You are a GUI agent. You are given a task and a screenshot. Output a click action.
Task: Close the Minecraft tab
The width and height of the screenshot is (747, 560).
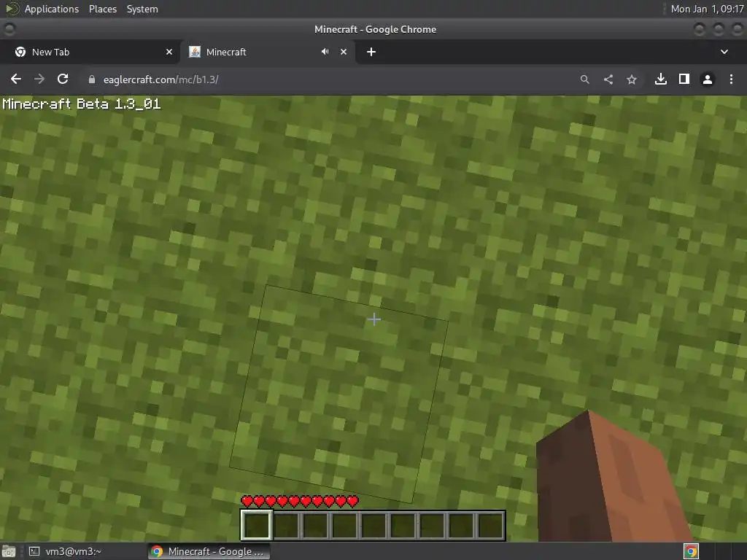344,52
